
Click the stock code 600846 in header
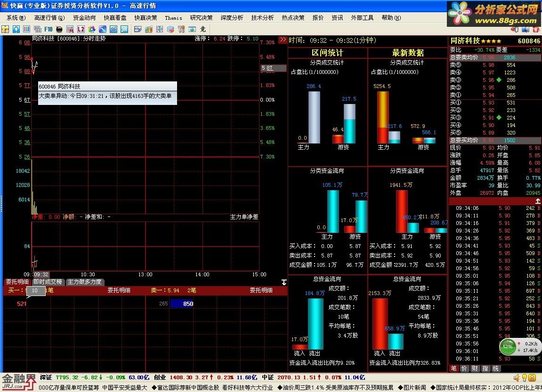pyautogui.click(x=529, y=41)
